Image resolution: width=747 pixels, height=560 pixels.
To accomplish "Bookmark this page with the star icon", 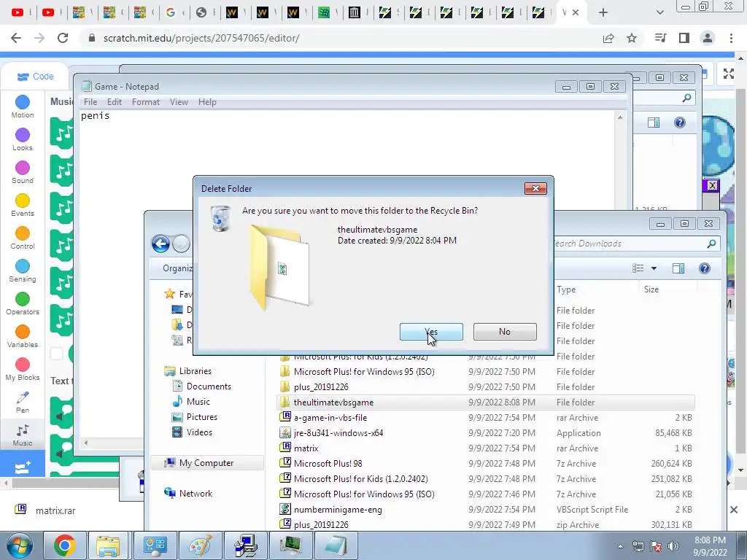I will pyautogui.click(x=632, y=38).
